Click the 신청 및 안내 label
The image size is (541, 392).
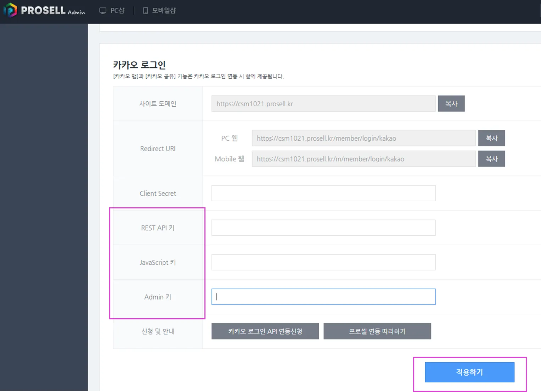click(x=158, y=331)
